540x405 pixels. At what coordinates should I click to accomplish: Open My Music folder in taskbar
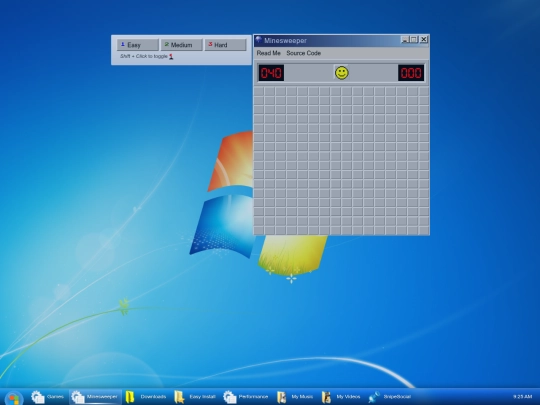point(295,397)
